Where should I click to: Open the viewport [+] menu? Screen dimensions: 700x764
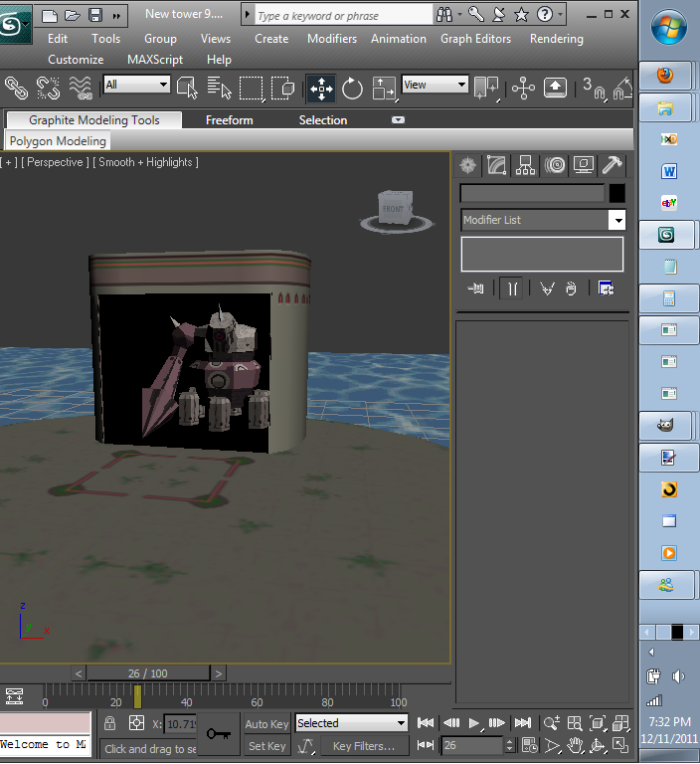click(x=8, y=162)
